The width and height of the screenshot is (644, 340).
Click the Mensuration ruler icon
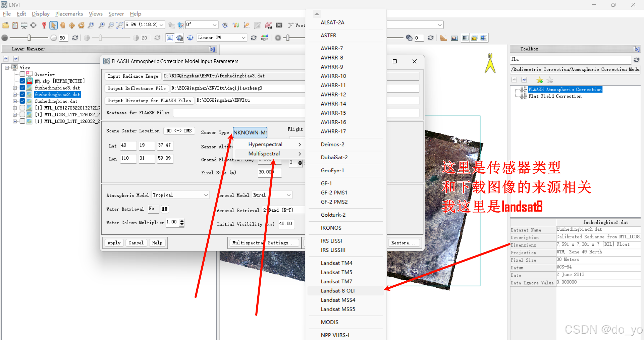pyautogui.click(x=443, y=38)
